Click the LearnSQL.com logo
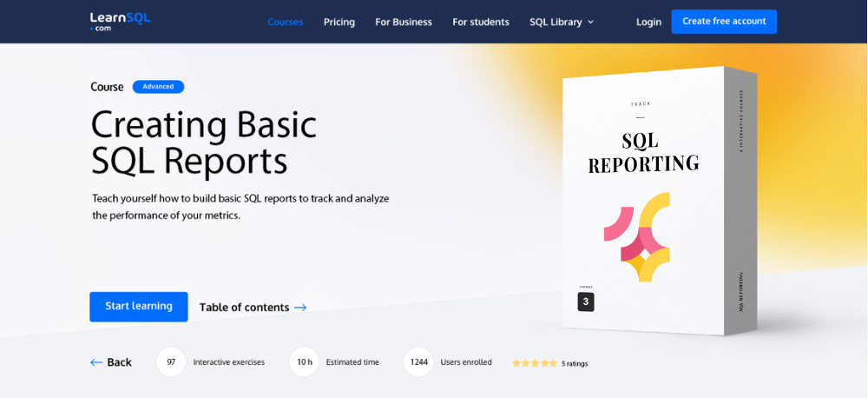The width and height of the screenshot is (868, 398). coord(120,21)
